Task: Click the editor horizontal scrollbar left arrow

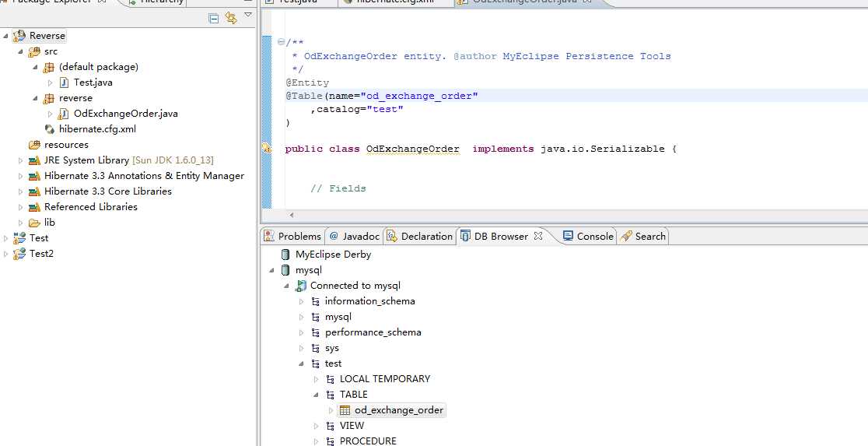Action: tap(292, 216)
